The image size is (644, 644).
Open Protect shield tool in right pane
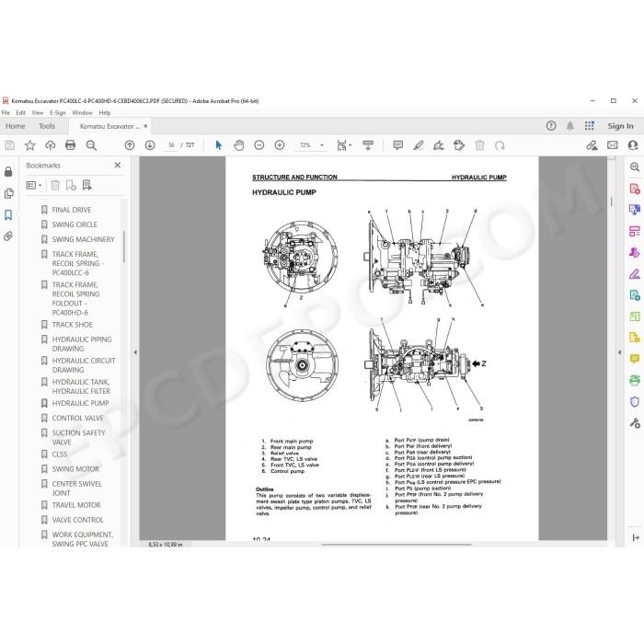pos(635,402)
